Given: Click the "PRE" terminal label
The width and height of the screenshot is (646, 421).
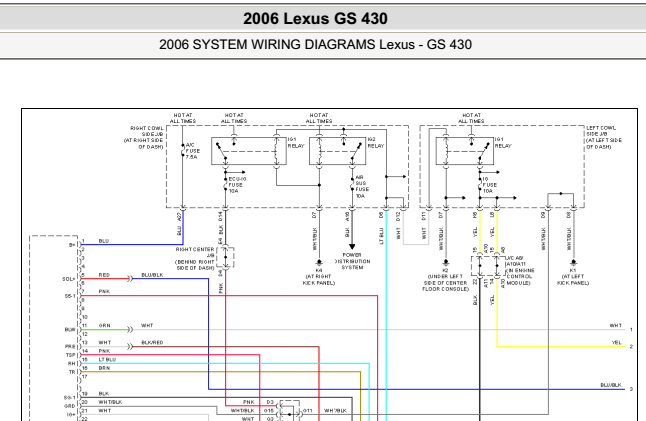Looking at the screenshot, I should (70, 346).
